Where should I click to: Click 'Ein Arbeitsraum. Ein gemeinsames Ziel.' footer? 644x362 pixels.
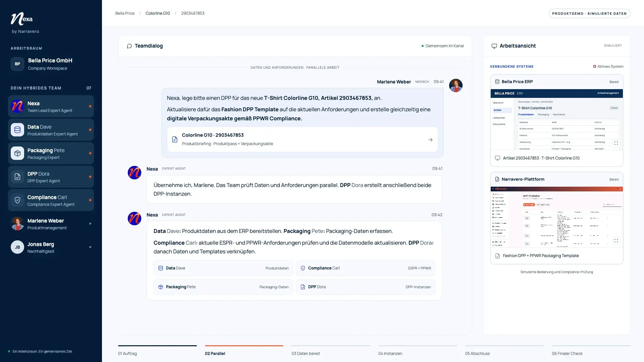tap(43, 352)
